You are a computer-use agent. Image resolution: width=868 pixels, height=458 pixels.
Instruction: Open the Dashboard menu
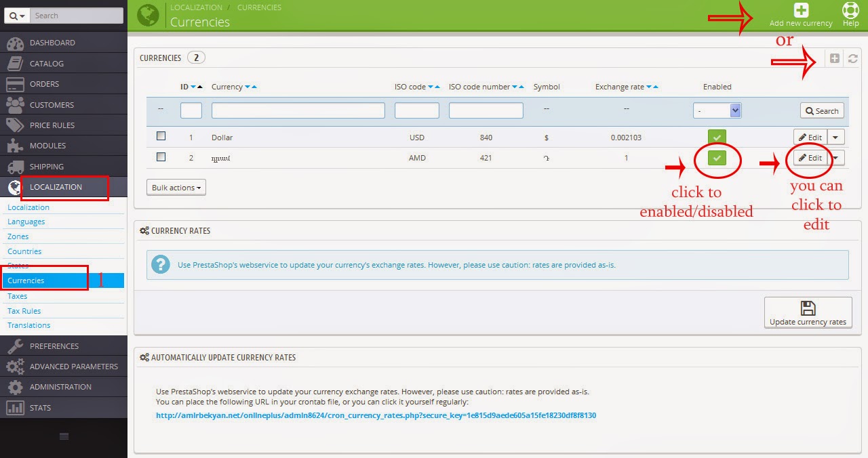tap(64, 43)
